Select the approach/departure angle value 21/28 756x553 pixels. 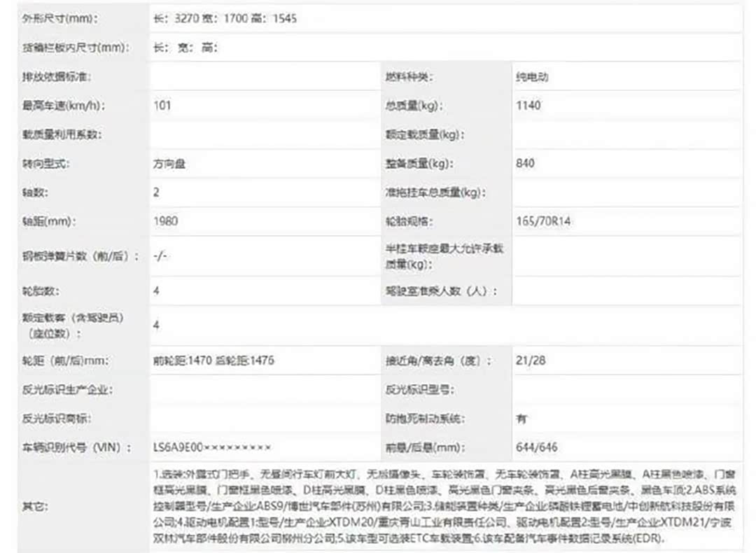click(x=529, y=360)
